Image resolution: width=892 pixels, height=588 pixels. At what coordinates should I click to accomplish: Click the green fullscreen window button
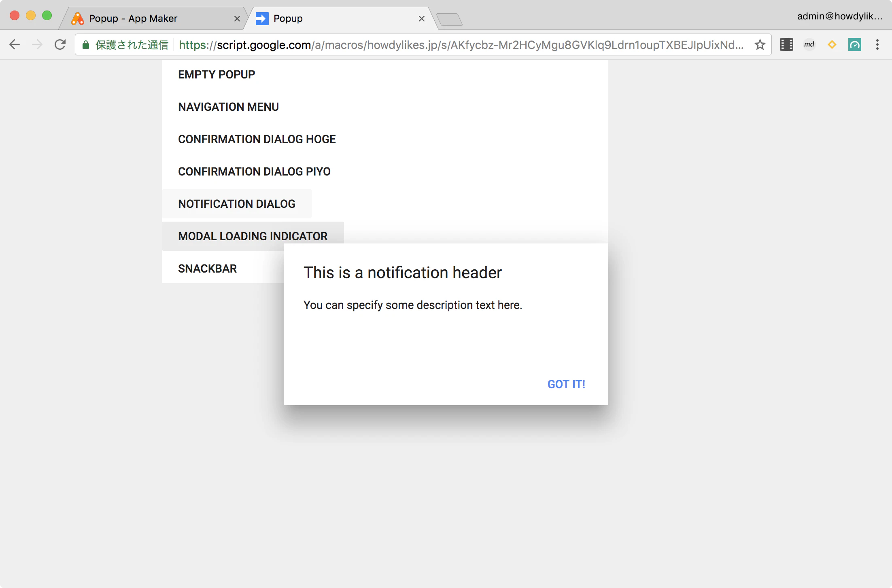point(47,15)
